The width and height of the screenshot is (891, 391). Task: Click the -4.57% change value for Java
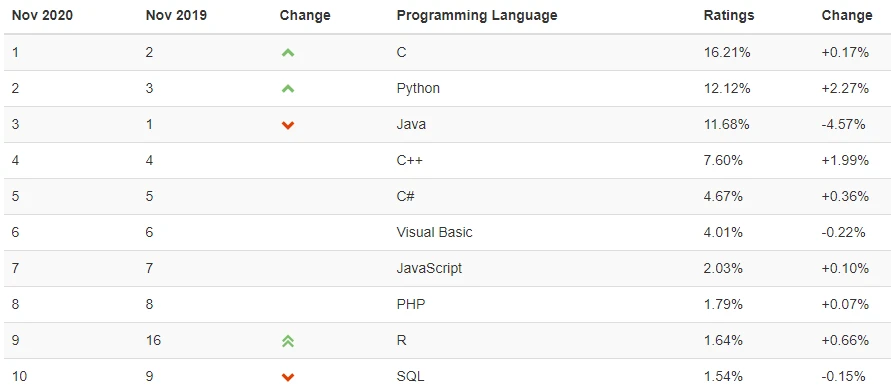[x=843, y=124]
